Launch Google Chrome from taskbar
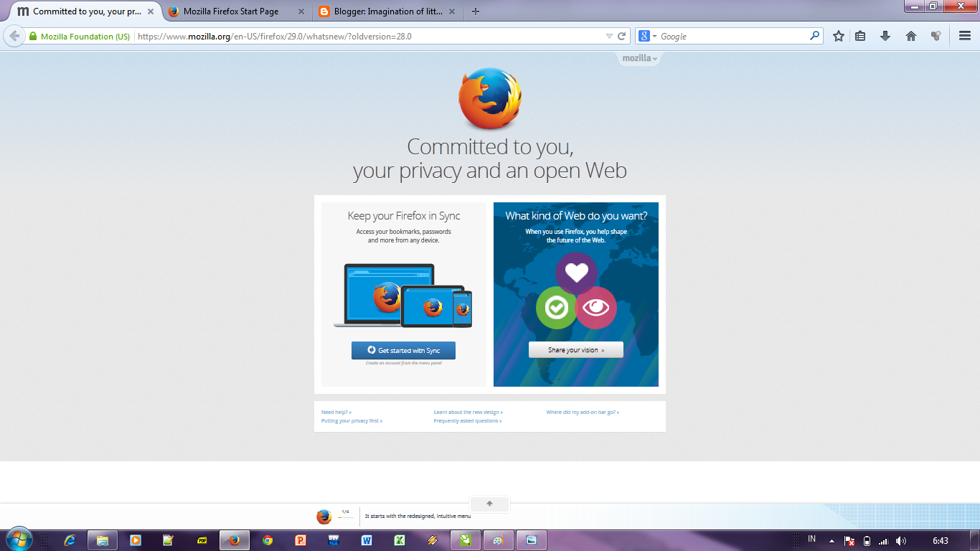Viewport: 980px width, 551px height. click(268, 540)
